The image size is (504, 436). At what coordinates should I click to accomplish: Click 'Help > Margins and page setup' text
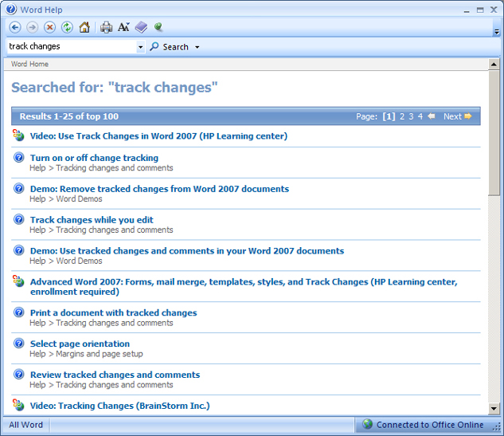[86, 354]
